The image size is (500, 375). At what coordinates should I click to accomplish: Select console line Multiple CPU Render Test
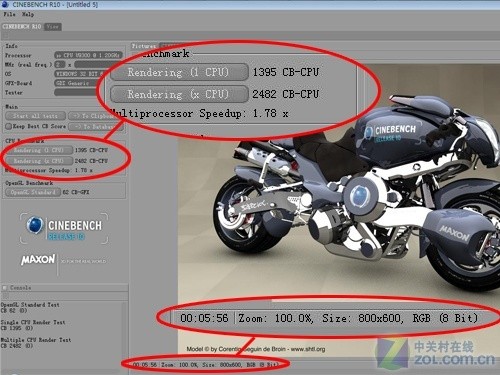(36, 340)
